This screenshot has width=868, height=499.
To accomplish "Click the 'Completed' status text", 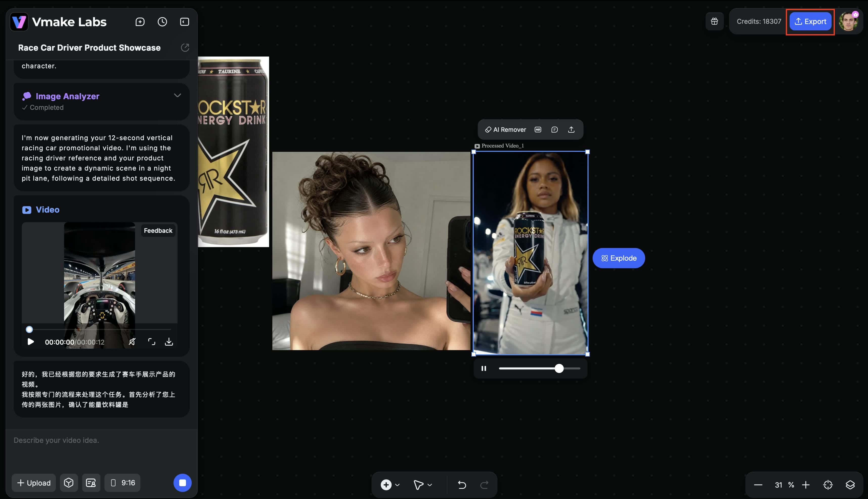I will click(47, 108).
